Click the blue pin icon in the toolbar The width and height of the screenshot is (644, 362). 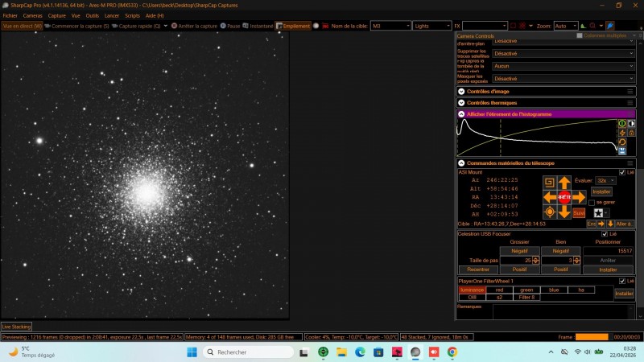pos(610,26)
